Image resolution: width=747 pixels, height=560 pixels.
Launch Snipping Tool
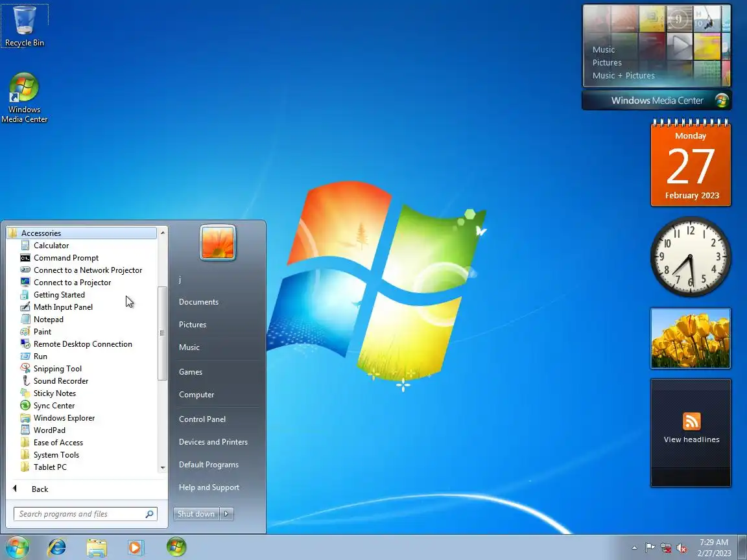point(57,369)
